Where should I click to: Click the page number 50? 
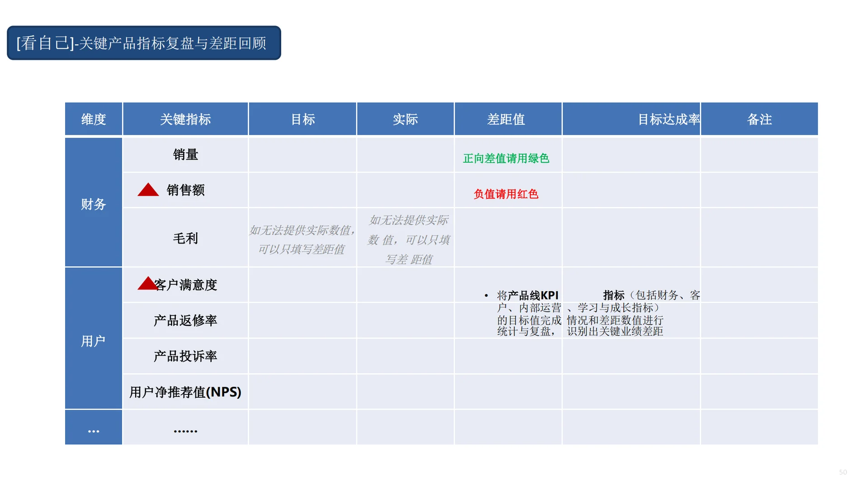pyautogui.click(x=843, y=472)
